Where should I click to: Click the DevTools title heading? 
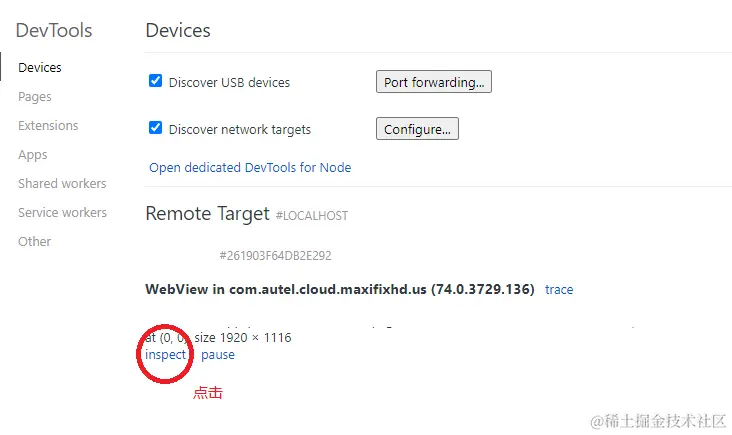click(54, 30)
